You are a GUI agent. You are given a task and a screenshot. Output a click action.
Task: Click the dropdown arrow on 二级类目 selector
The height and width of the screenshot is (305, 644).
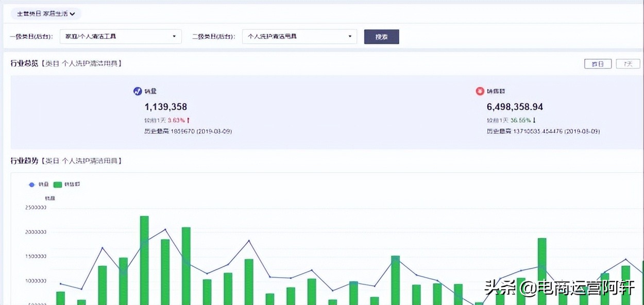coord(351,37)
